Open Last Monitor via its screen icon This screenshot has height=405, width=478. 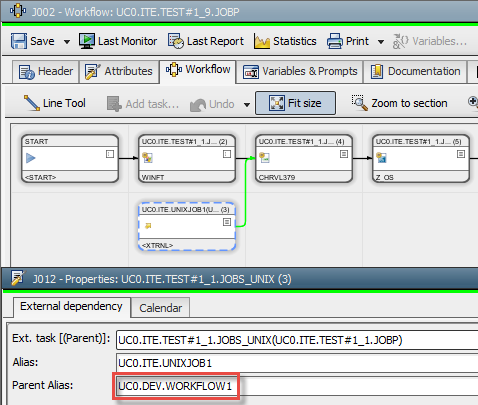(x=87, y=41)
